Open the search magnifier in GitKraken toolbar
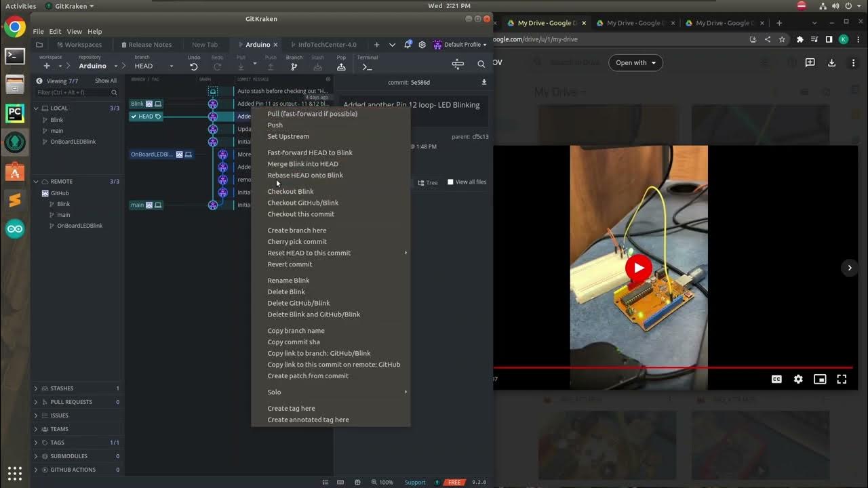Image resolution: width=868 pixels, height=488 pixels. point(481,64)
